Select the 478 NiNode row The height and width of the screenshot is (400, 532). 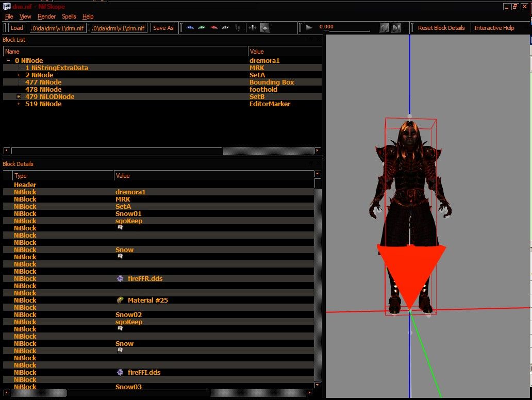pyautogui.click(x=162, y=90)
